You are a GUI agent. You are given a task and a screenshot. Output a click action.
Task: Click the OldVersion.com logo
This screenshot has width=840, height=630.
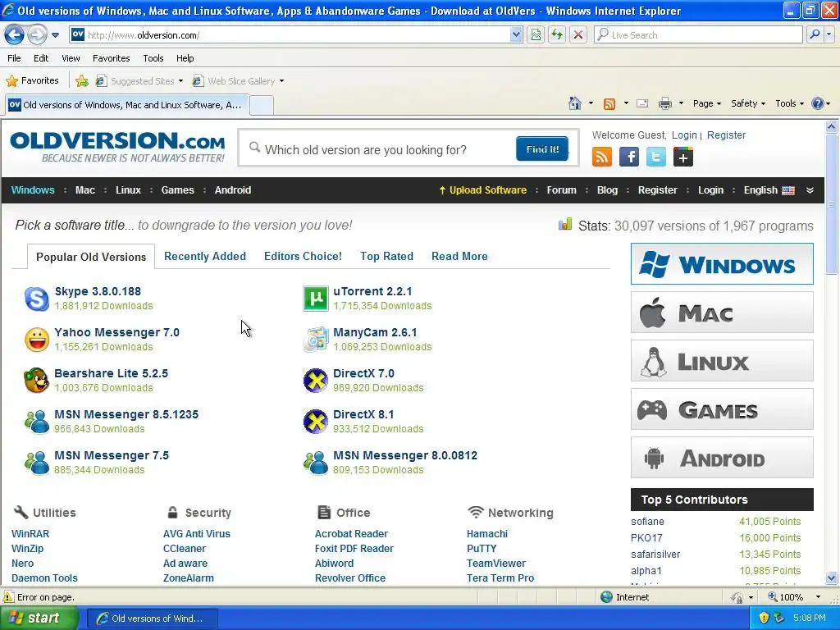[117, 147]
